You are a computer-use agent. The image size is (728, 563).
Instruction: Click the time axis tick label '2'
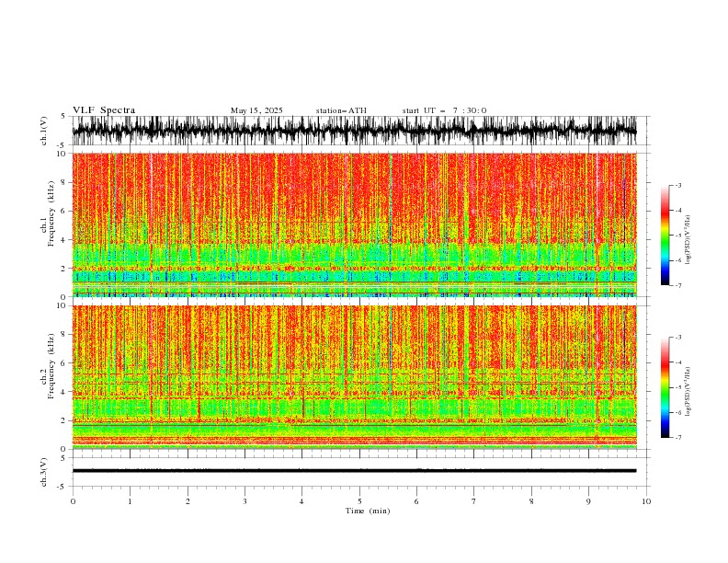click(188, 501)
